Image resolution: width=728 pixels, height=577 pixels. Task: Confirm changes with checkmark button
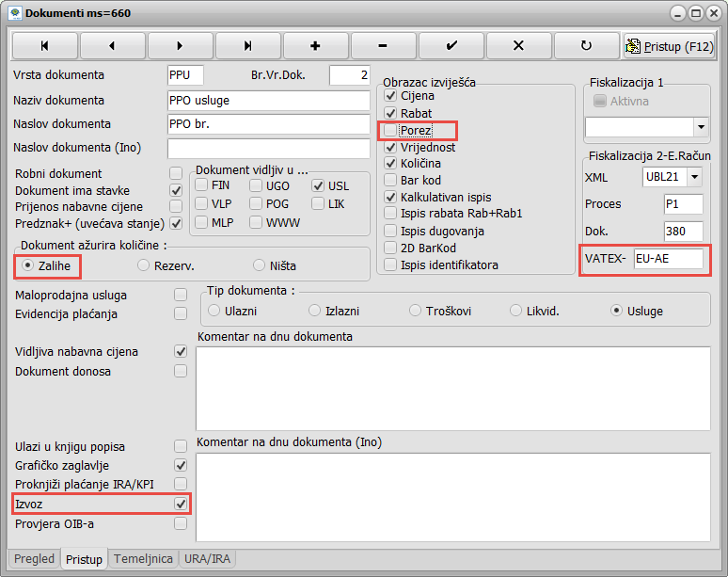tap(451, 45)
